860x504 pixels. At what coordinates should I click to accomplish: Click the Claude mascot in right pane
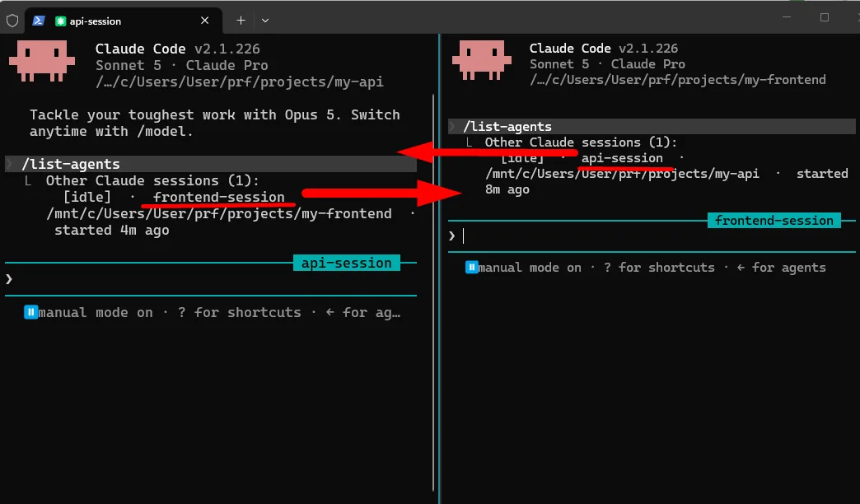point(482,60)
